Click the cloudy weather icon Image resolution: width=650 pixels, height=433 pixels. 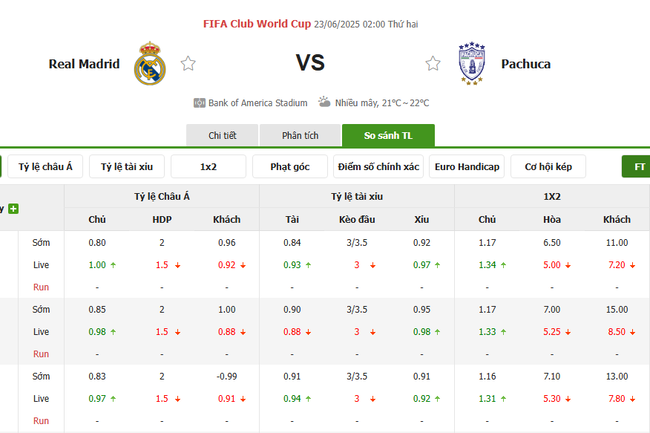325,102
